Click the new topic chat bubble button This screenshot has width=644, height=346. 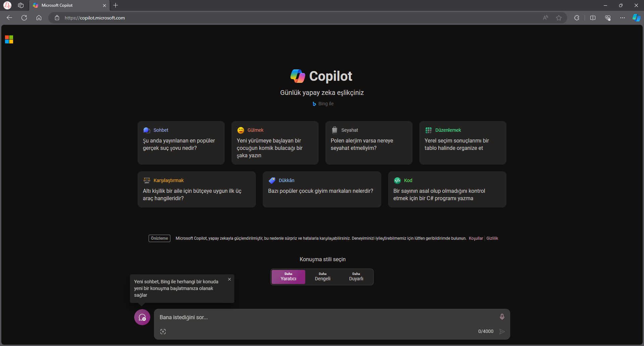point(142,317)
